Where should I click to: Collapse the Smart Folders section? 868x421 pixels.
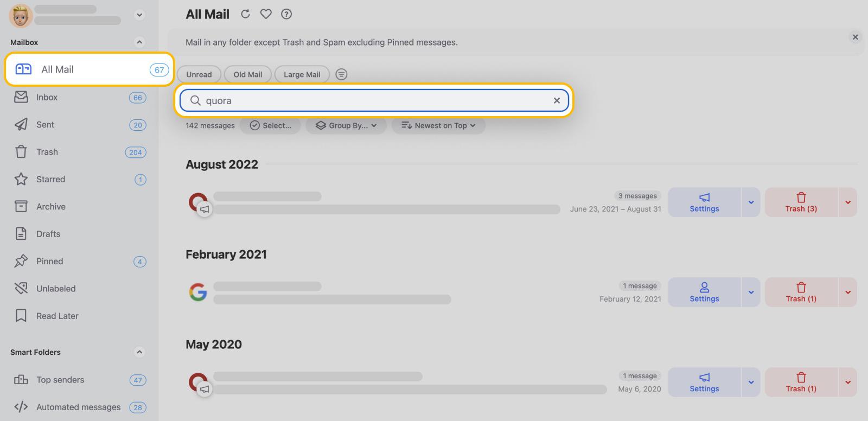139,352
